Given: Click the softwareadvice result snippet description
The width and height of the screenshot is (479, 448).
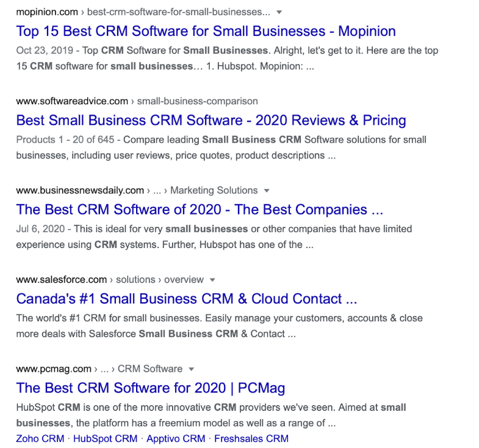Looking at the screenshot, I should tap(221, 148).
